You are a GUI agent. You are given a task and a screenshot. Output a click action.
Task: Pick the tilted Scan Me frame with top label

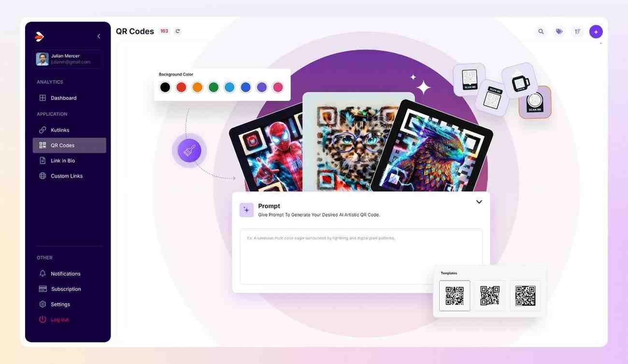[x=492, y=98]
